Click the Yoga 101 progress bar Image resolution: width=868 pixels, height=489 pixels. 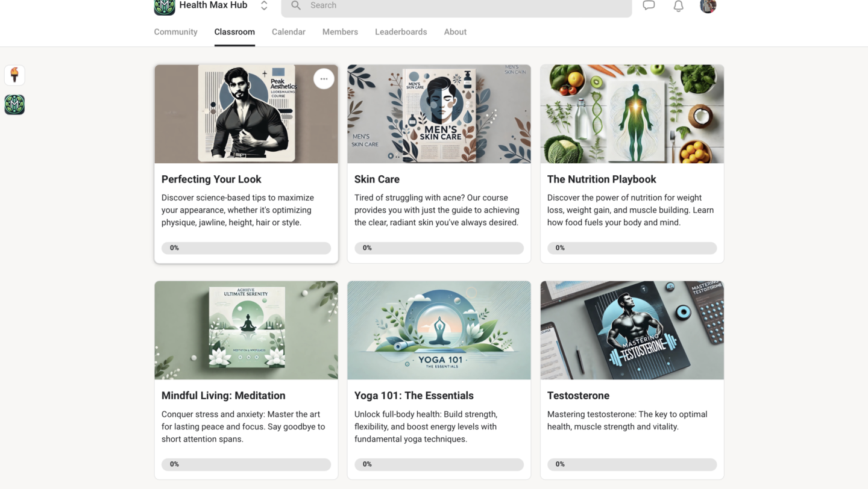pos(439,464)
